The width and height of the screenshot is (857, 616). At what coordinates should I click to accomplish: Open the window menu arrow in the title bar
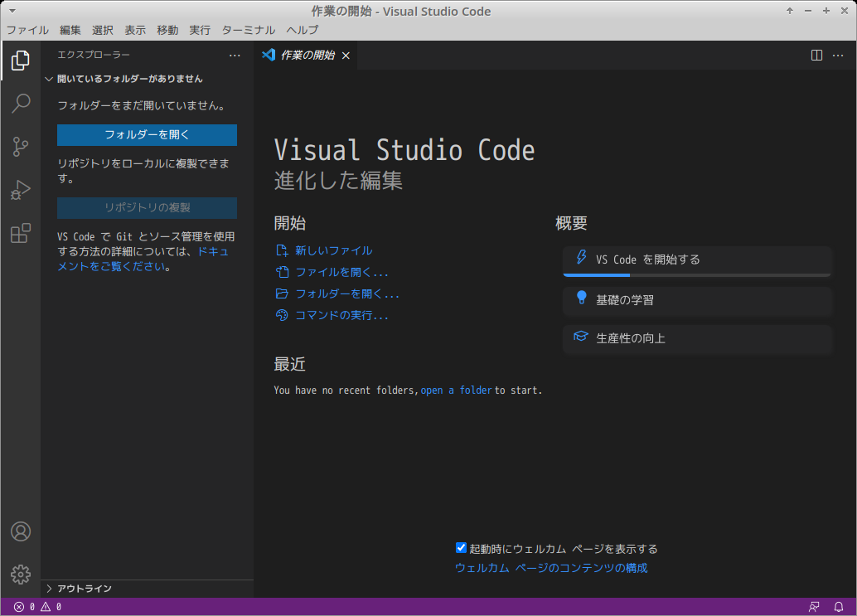(x=12, y=11)
